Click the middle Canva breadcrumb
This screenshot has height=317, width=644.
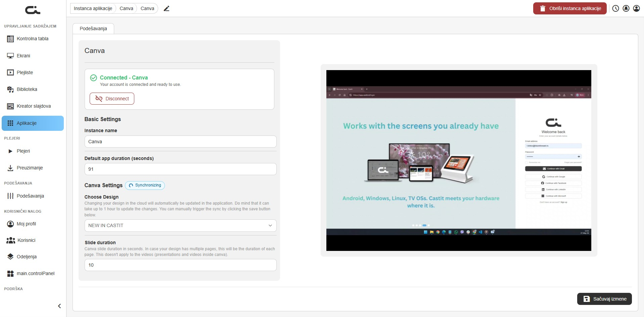point(126,8)
